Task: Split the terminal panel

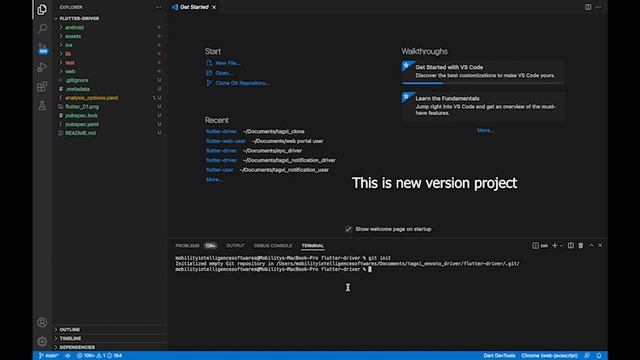Action: pos(571,245)
